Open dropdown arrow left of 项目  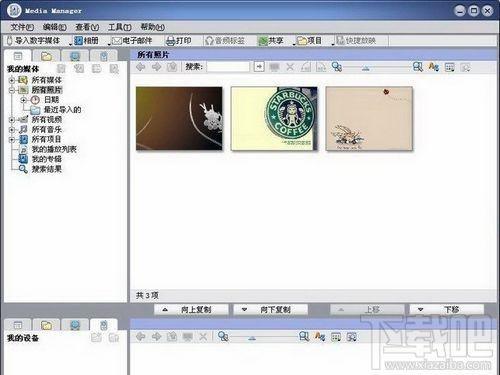[294, 44]
